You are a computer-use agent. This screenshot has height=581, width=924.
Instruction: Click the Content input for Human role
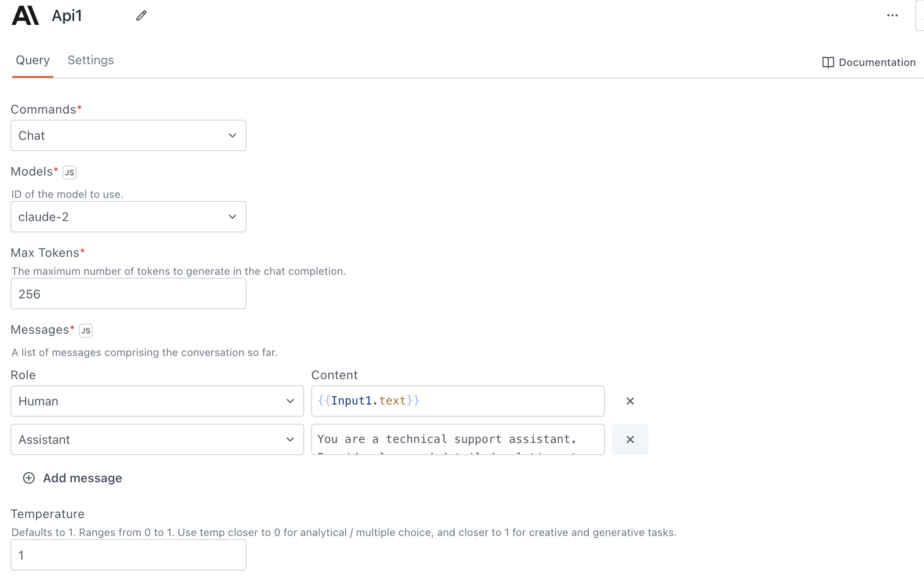457,400
